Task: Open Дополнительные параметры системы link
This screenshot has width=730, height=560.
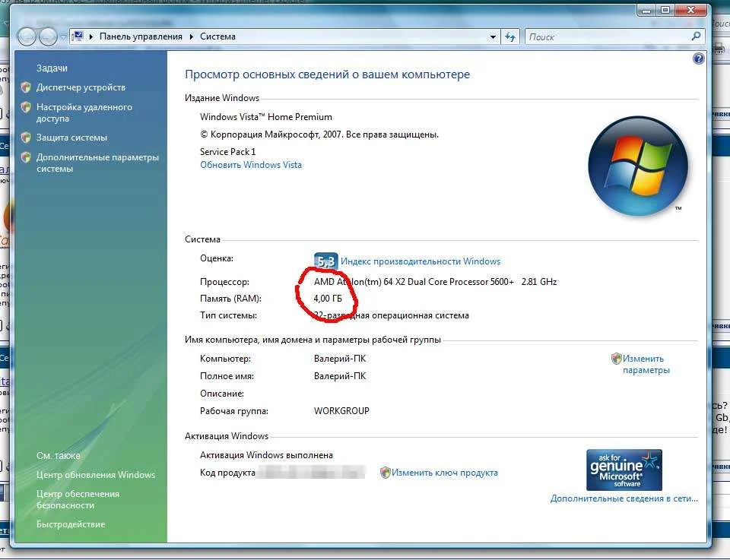Action: coord(97,163)
